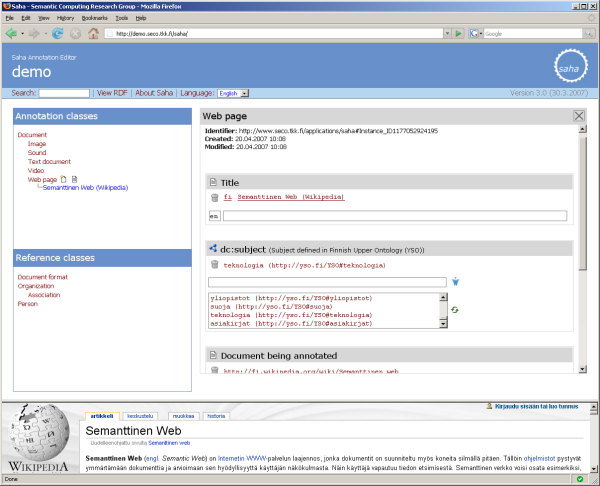Open the Edit menu
This screenshot has height=486, width=600.
click(x=26, y=18)
